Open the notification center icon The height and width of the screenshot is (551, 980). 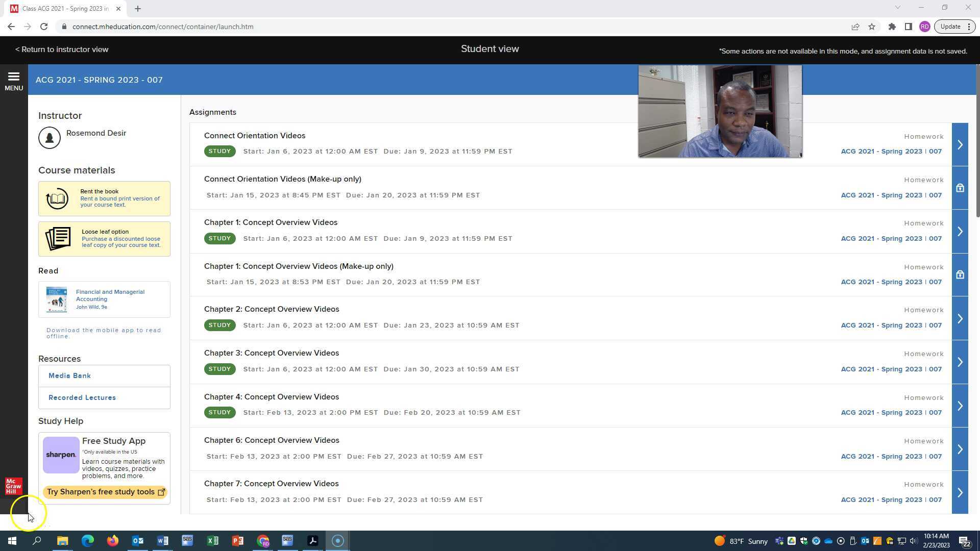click(965, 541)
